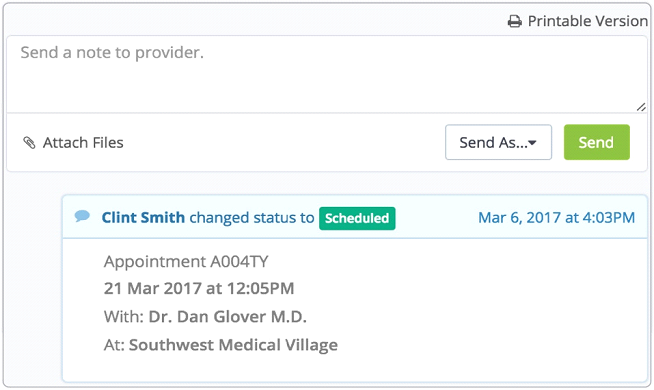654x390 pixels.
Task: Click the 'At:' label in appointment details
Action: pyautogui.click(x=114, y=345)
